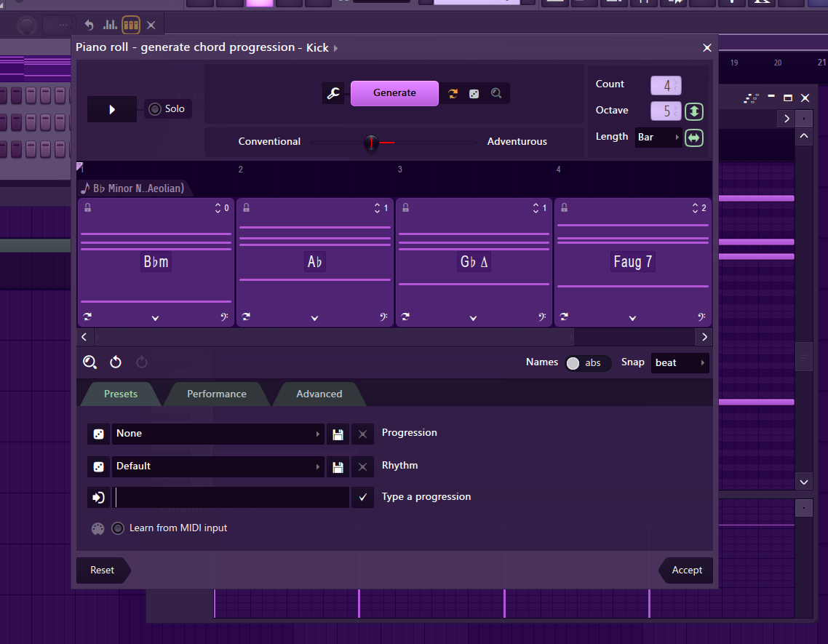The width and height of the screenshot is (828, 644).
Task: Click the green length left-right arrow icon
Action: [694, 138]
